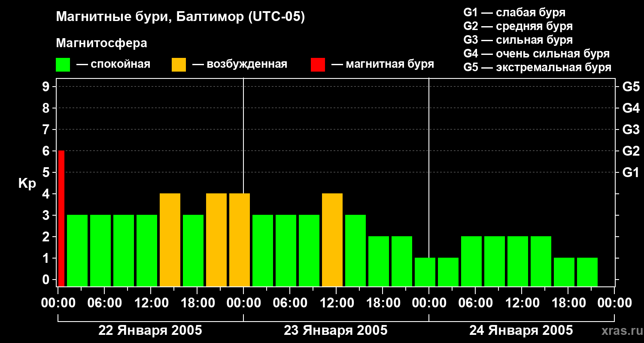Click the '6' value on the Kp axis

coord(47,151)
